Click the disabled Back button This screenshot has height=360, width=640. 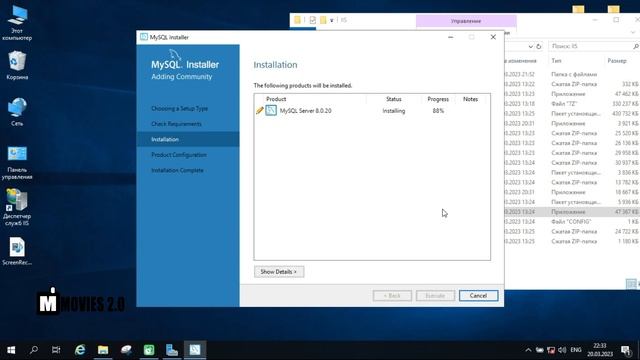[x=392, y=296]
